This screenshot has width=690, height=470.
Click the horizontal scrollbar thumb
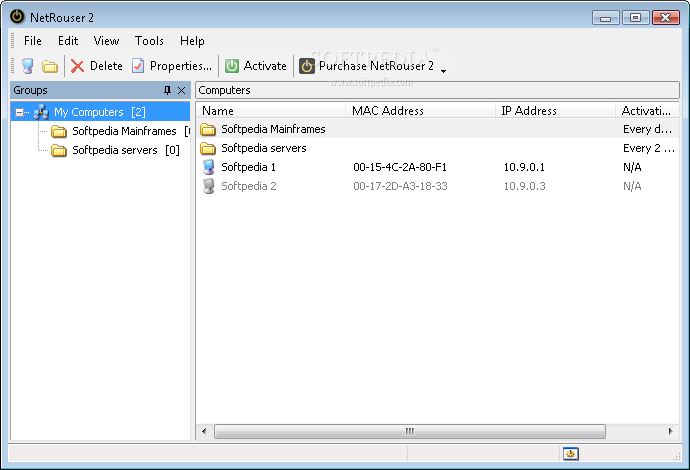pos(410,431)
